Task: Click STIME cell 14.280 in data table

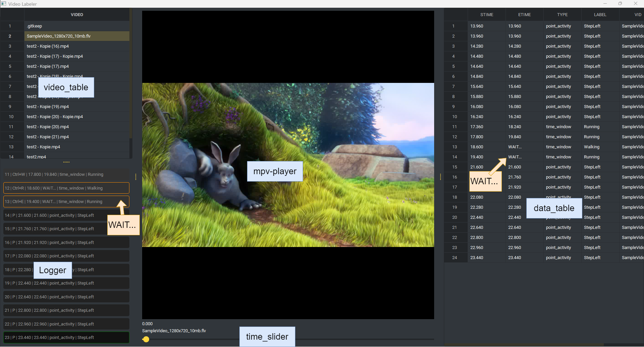Action: 487,46
